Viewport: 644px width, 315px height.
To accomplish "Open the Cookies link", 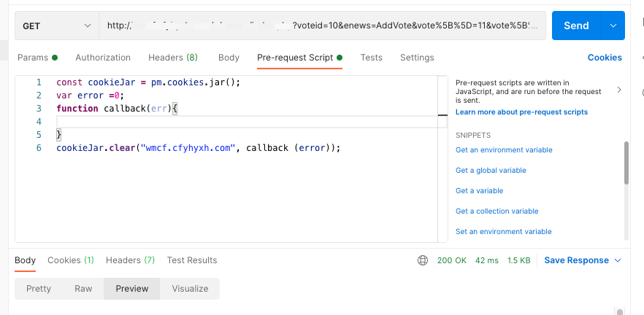I will coord(605,58).
